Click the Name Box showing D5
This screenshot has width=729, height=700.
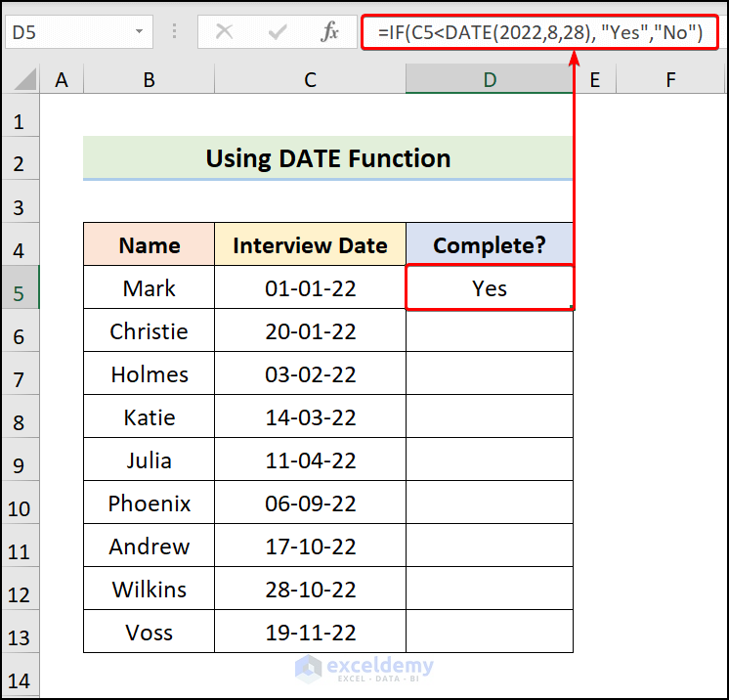pyautogui.click(x=79, y=31)
